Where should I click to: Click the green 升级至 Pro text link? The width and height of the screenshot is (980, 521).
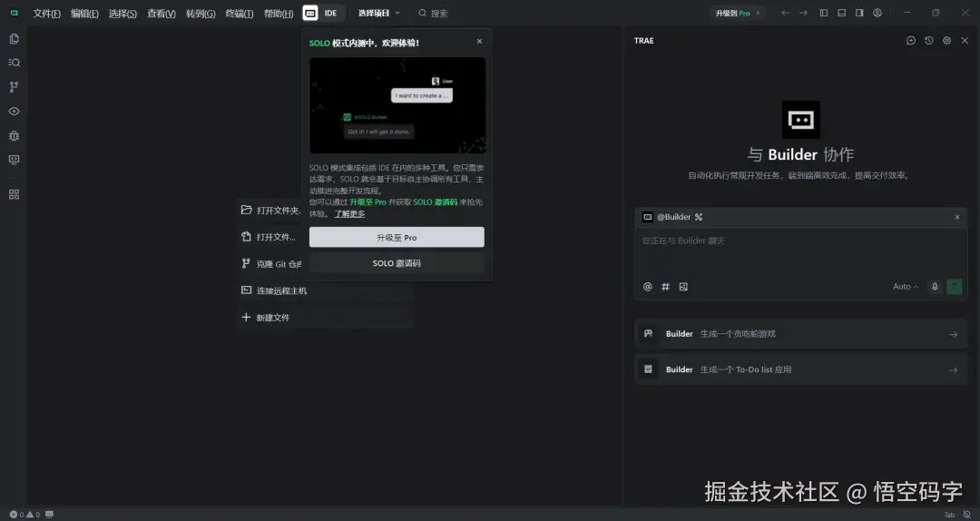pos(368,202)
